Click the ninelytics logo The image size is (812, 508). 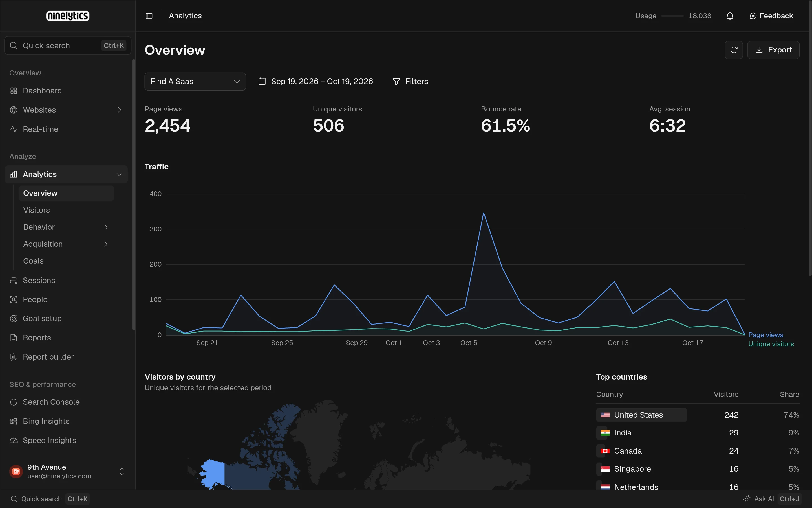point(68,16)
